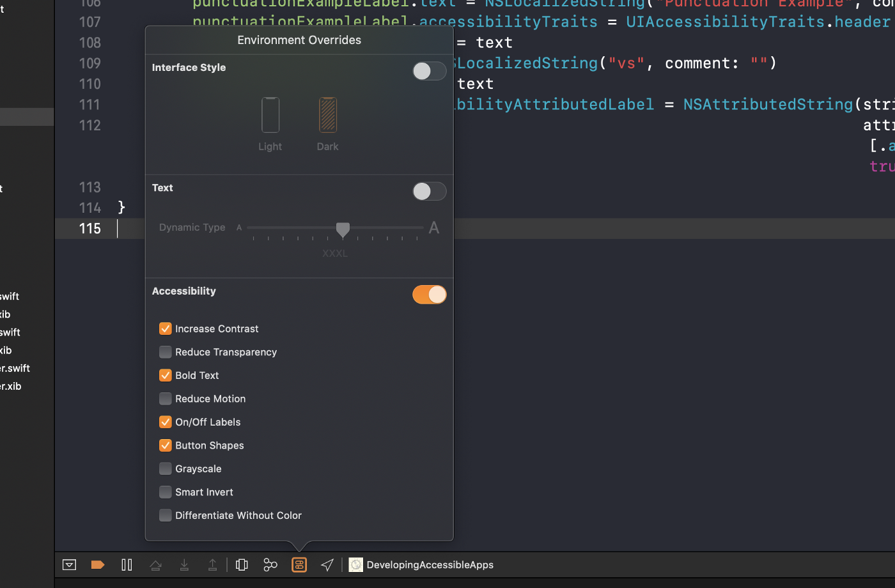895x588 pixels.
Task: Enable the Interface Style override switch
Action: coord(429,71)
